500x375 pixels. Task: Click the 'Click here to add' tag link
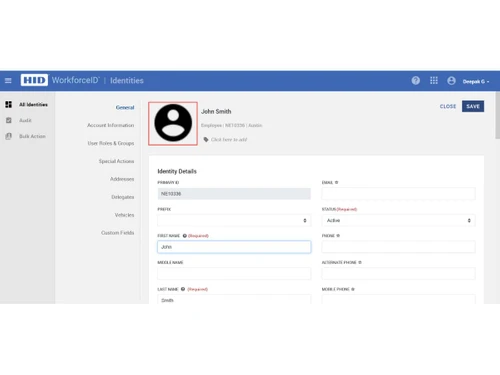229,139
